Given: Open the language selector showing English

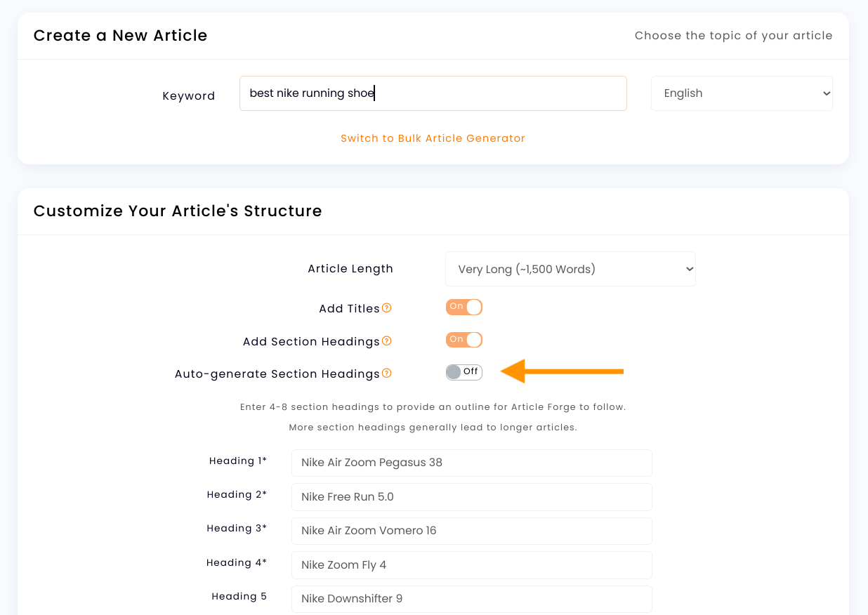Looking at the screenshot, I should 742,93.
